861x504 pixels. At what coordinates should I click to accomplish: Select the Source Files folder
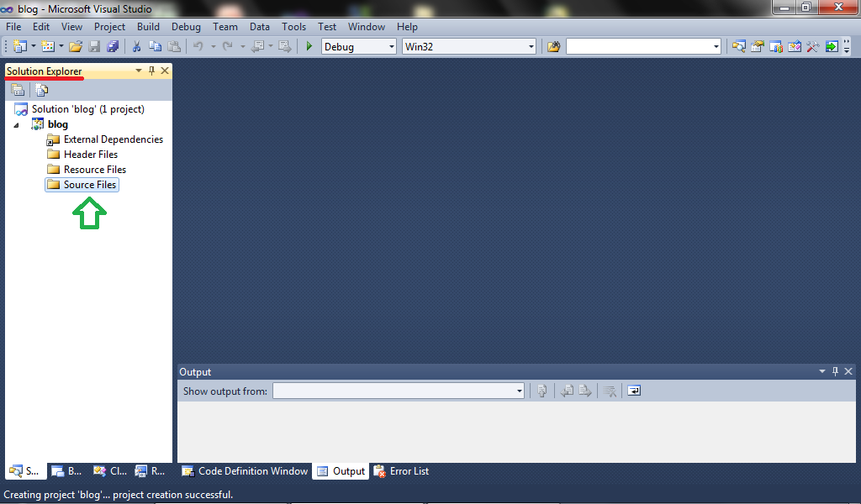[x=82, y=185]
